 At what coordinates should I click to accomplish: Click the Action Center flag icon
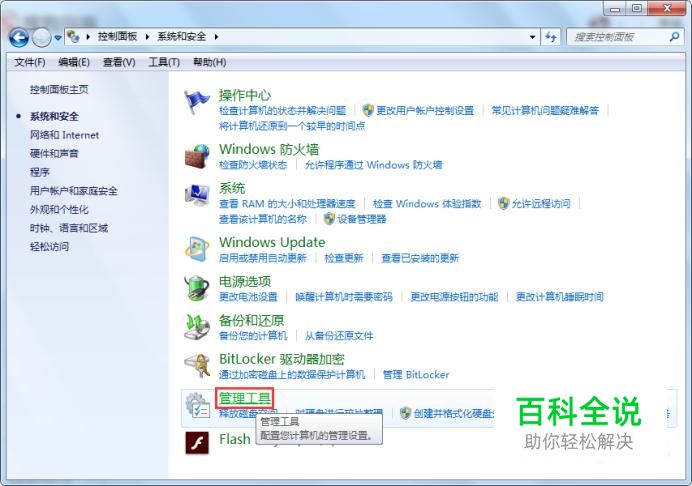196,102
